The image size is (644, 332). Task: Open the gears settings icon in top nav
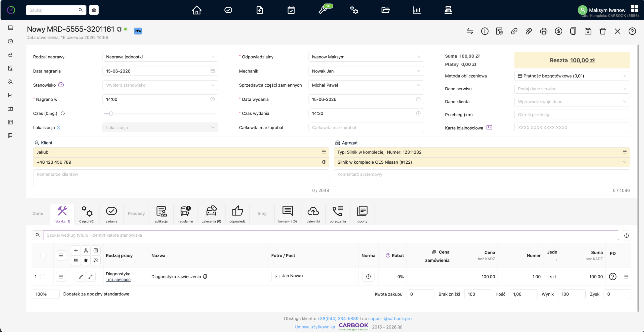click(x=354, y=10)
